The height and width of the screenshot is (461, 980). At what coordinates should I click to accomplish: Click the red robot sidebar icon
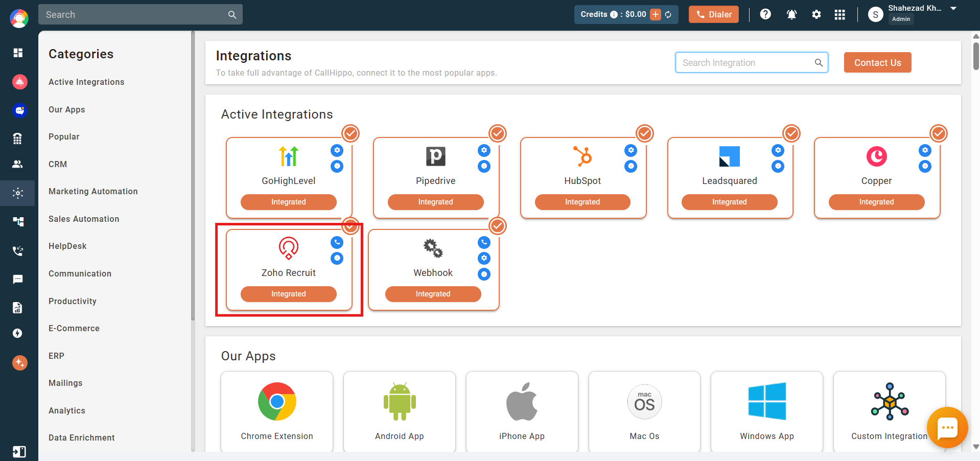pyautogui.click(x=19, y=82)
